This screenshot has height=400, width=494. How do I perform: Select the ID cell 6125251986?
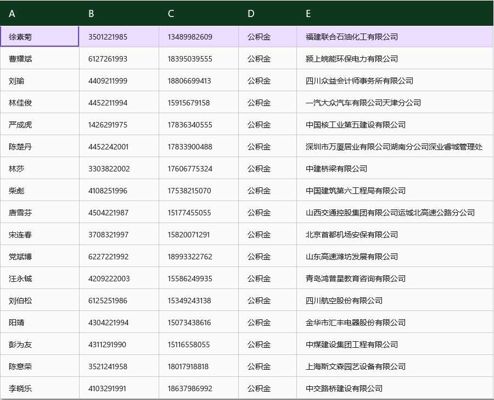(x=119, y=301)
